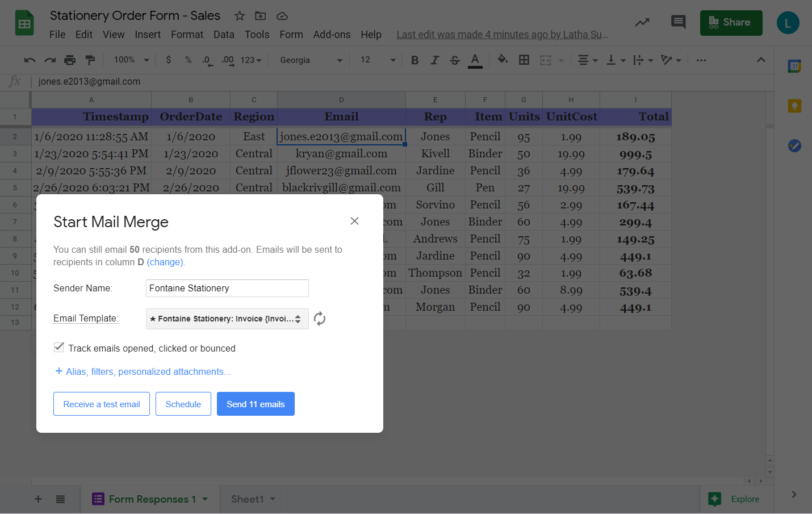The image size is (812, 514).
Task: Click the Sender Name input field
Action: click(x=227, y=288)
